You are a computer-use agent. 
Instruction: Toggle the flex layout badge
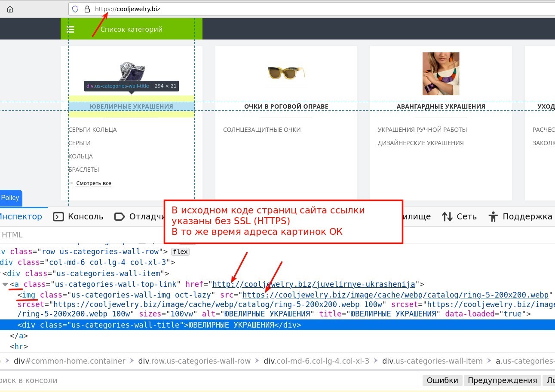click(x=180, y=252)
